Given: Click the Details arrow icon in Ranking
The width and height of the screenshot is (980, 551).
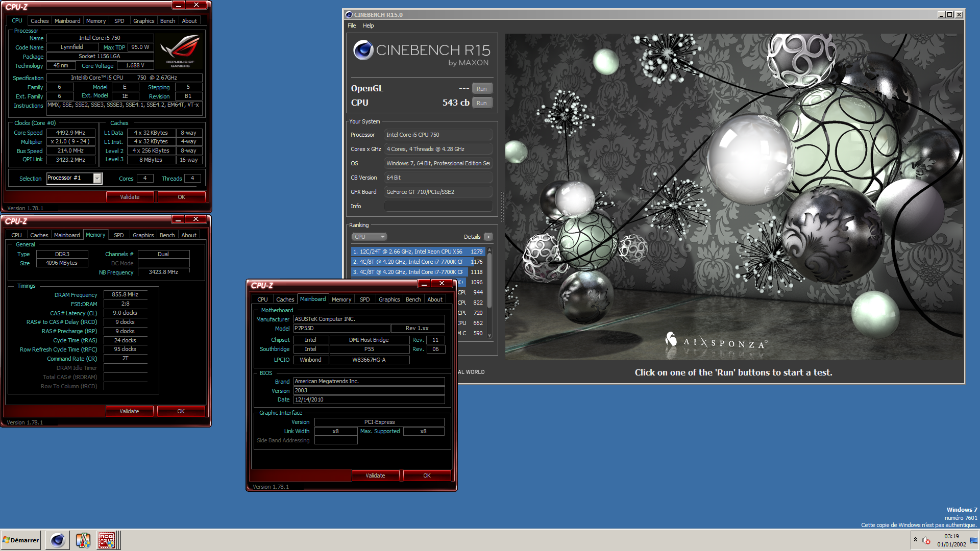Looking at the screenshot, I should click(488, 237).
